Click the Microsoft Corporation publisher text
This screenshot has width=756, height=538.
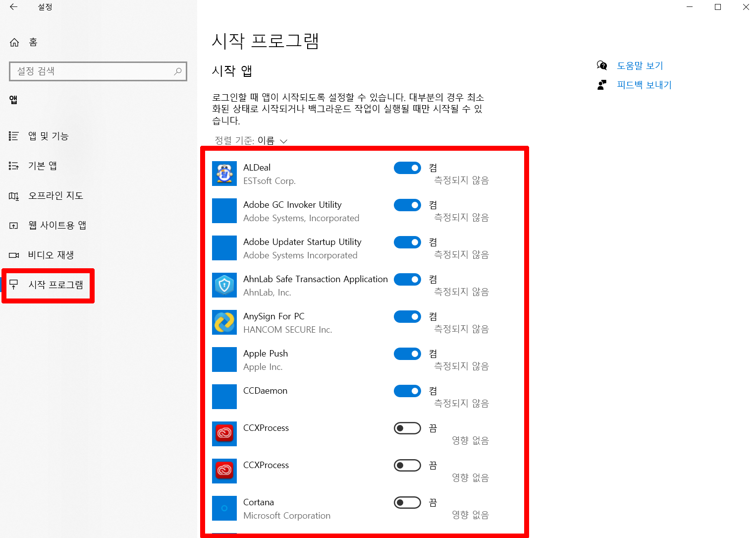point(287,516)
